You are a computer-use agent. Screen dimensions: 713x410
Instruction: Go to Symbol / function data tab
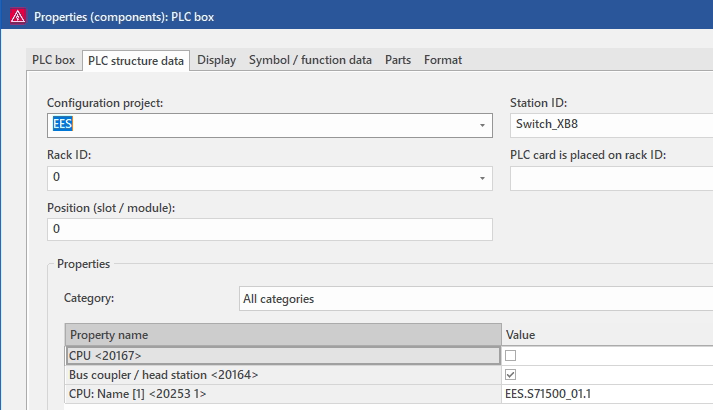(310, 60)
